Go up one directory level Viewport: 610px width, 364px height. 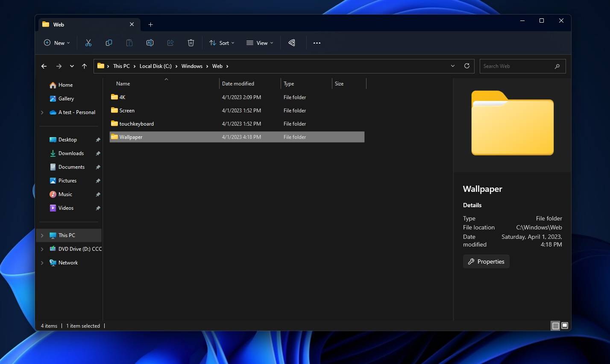tap(84, 66)
